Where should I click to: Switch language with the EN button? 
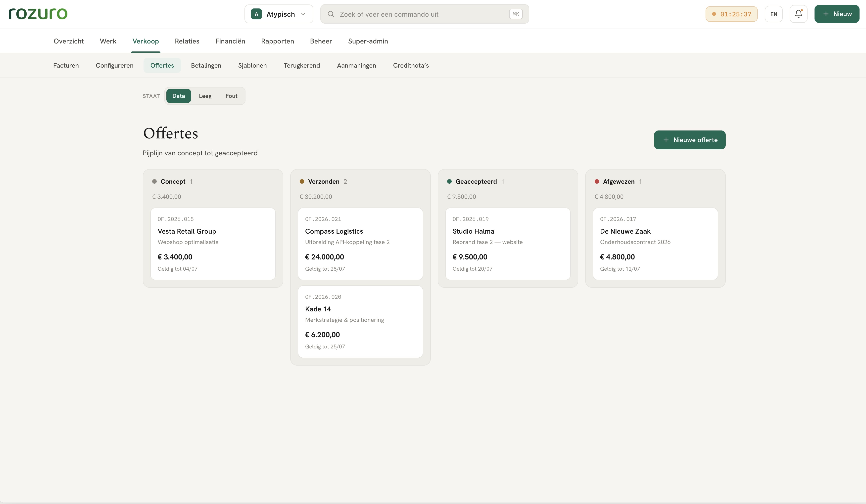pyautogui.click(x=773, y=14)
